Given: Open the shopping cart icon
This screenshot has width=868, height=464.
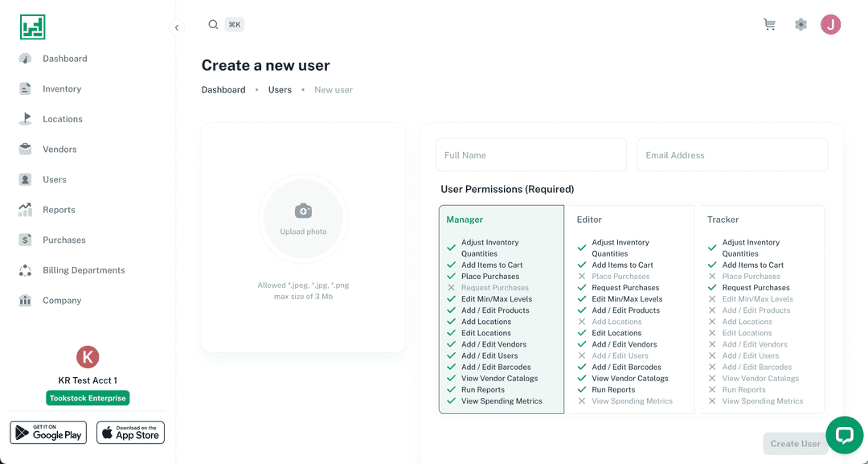Looking at the screenshot, I should tap(769, 25).
